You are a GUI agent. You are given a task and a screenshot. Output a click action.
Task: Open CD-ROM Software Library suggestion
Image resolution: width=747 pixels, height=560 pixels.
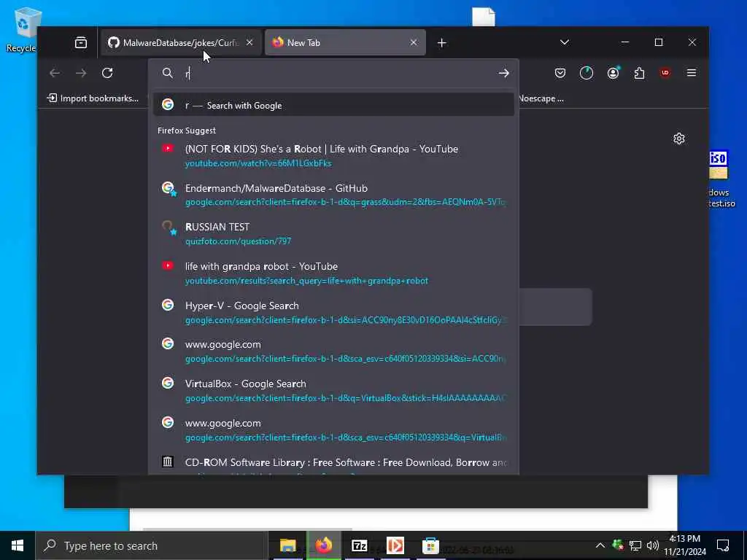[333, 464]
